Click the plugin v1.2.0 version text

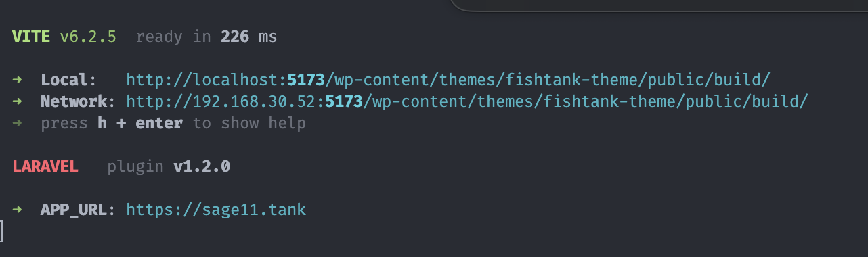point(169,166)
